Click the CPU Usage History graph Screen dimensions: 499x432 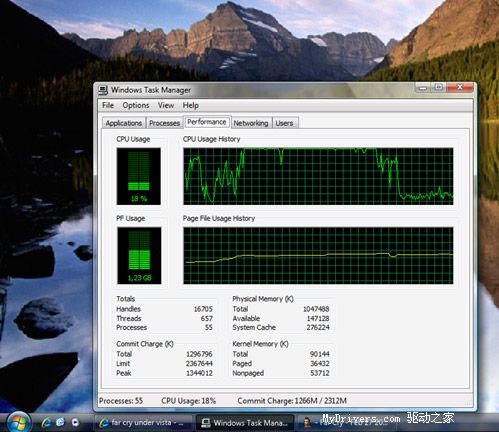[x=318, y=176]
